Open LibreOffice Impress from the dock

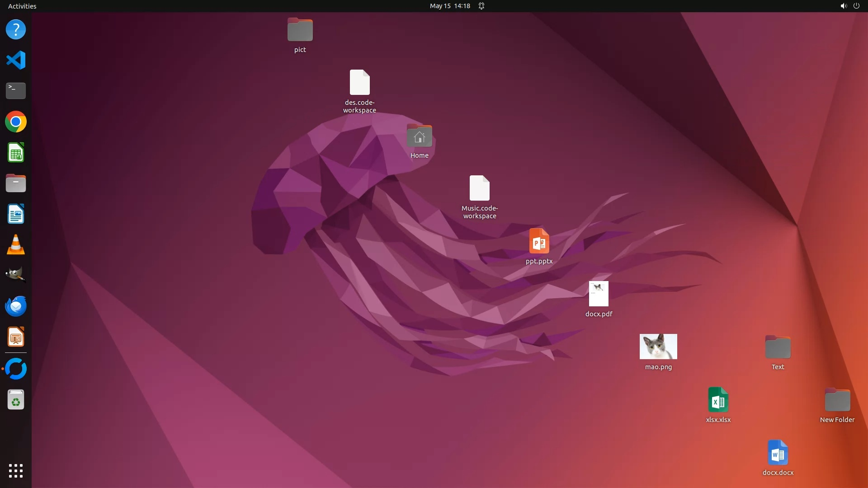[16, 337]
